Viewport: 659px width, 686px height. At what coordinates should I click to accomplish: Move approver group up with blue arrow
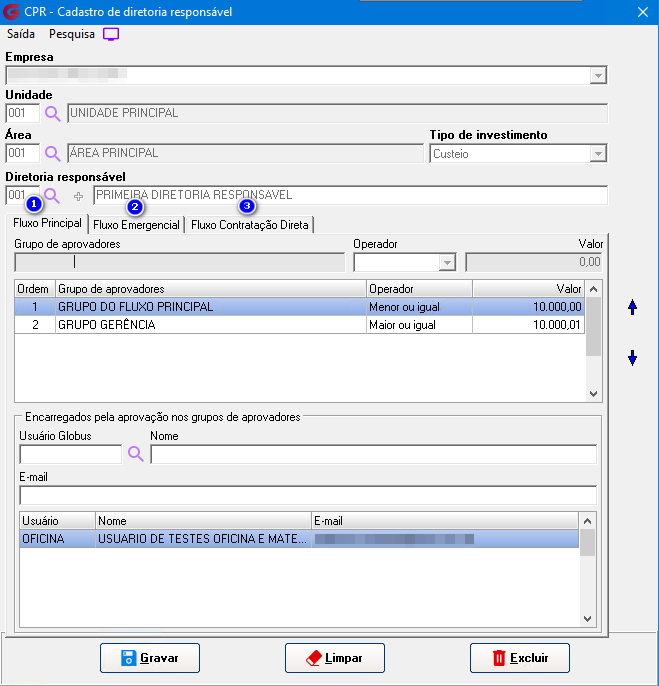(632, 307)
